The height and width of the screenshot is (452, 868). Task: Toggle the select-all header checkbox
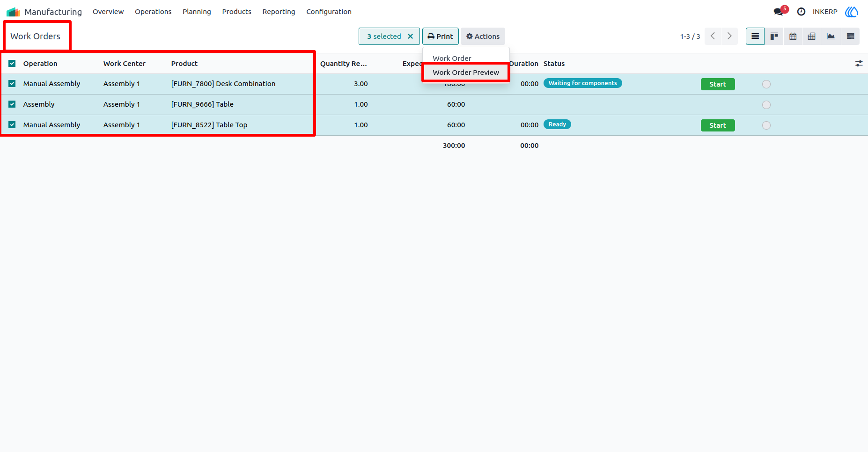pos(12,64)
